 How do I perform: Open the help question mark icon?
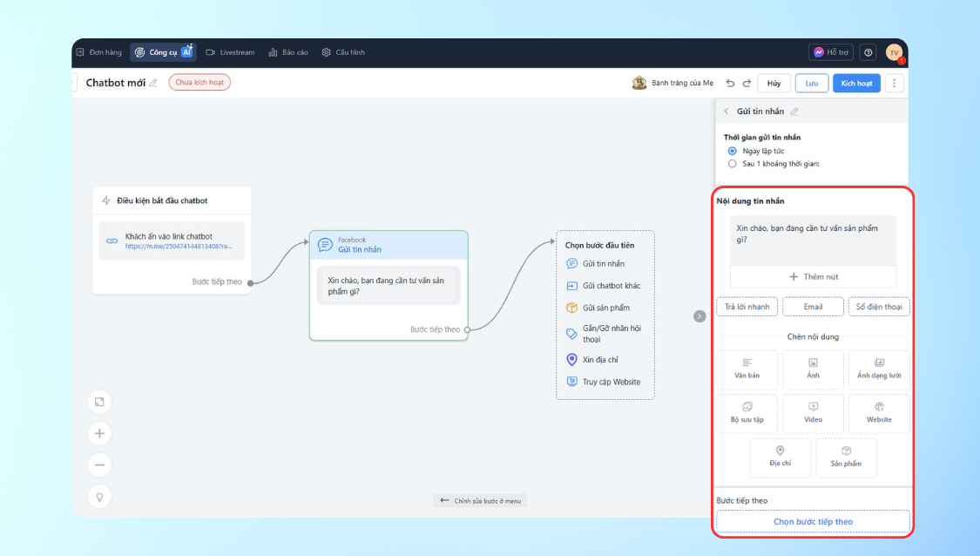point(868,52)
